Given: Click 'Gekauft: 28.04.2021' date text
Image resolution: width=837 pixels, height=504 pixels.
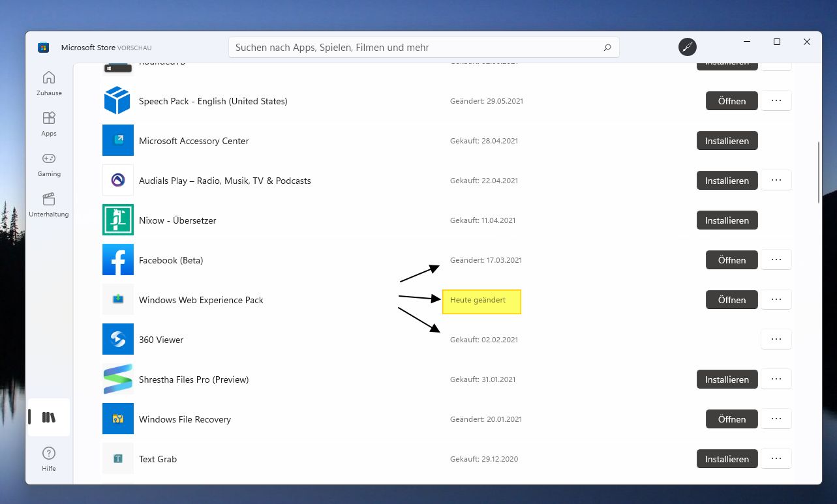Looking at the screenshot, I should 484,141.
